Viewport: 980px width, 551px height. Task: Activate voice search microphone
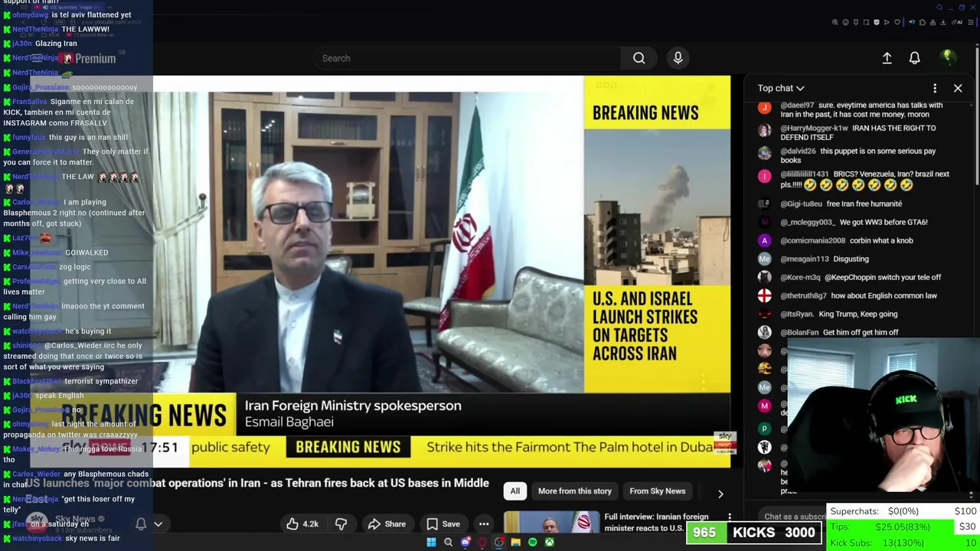point(678,58)
